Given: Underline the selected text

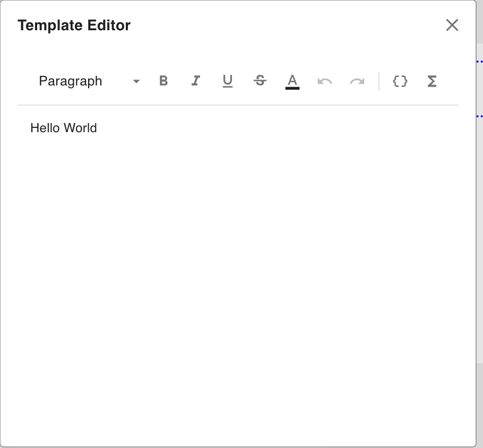Looking at the screenshot, I should click(228, 81).
